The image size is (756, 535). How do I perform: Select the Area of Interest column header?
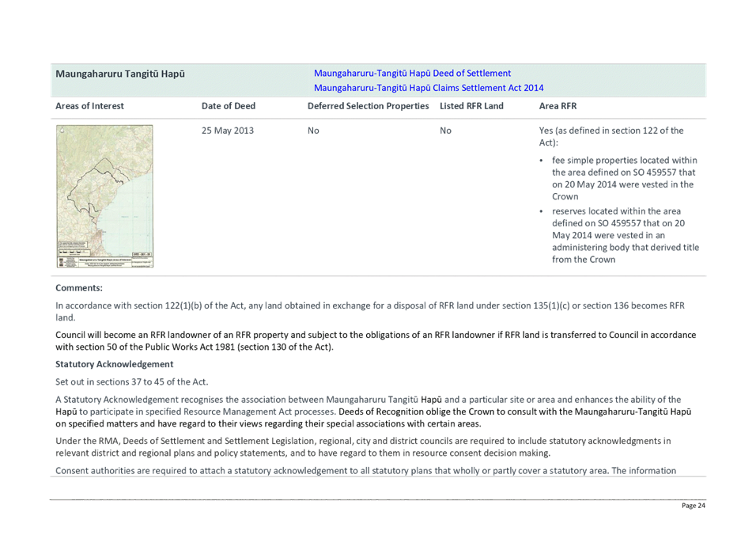click(x=90, y=106)
